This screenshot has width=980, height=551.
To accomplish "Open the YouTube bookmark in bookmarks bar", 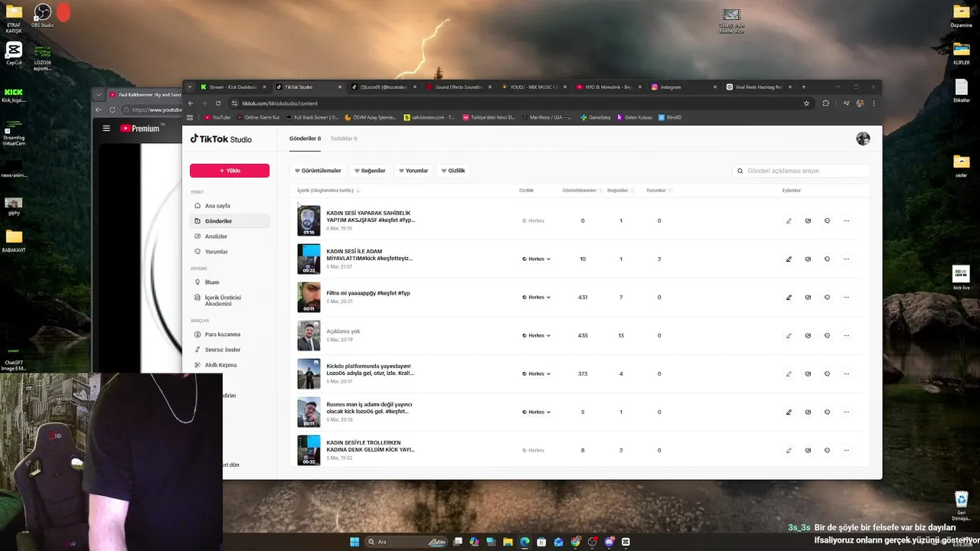I will coord(217,117).
